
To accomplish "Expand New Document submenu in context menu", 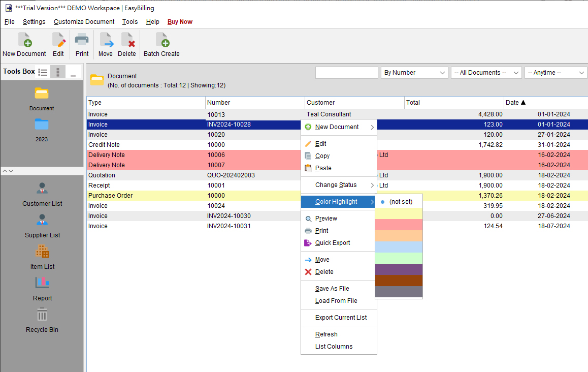I will 339,127.
